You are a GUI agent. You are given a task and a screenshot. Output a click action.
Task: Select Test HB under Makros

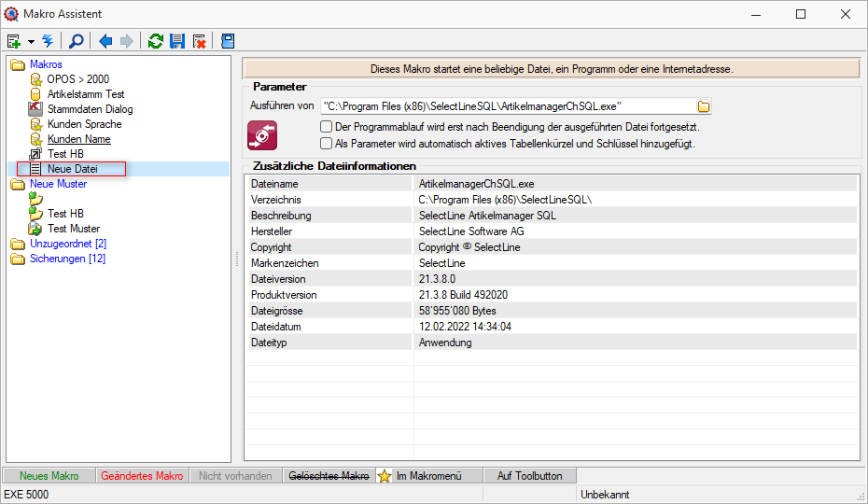coord(65,154)
